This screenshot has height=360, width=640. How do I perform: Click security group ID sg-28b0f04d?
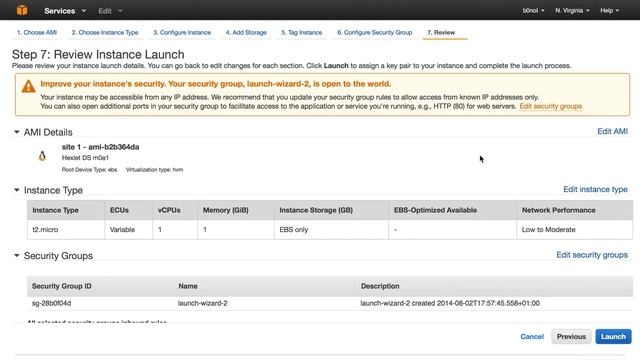(x=51, y=303)
